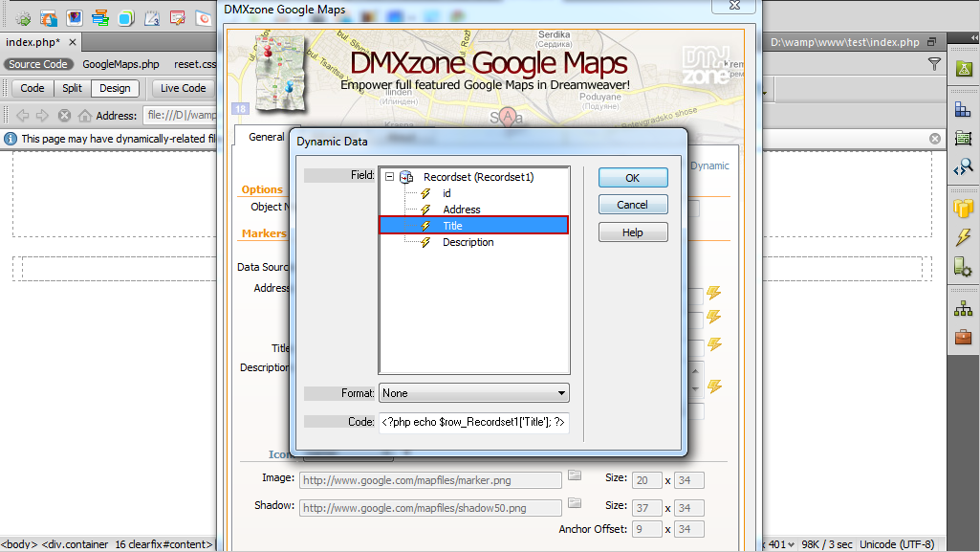980x552 pixels.
Task: Click the info icon in the notification bar
Action: [x=11, y=139]
